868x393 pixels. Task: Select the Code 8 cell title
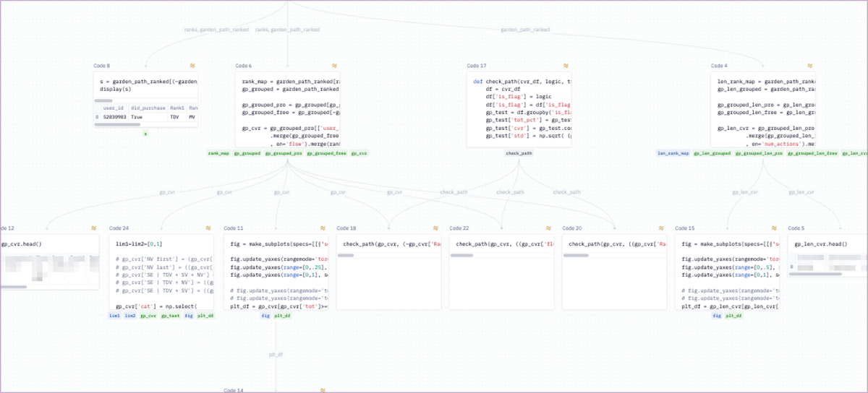click(x=102, y=66)
